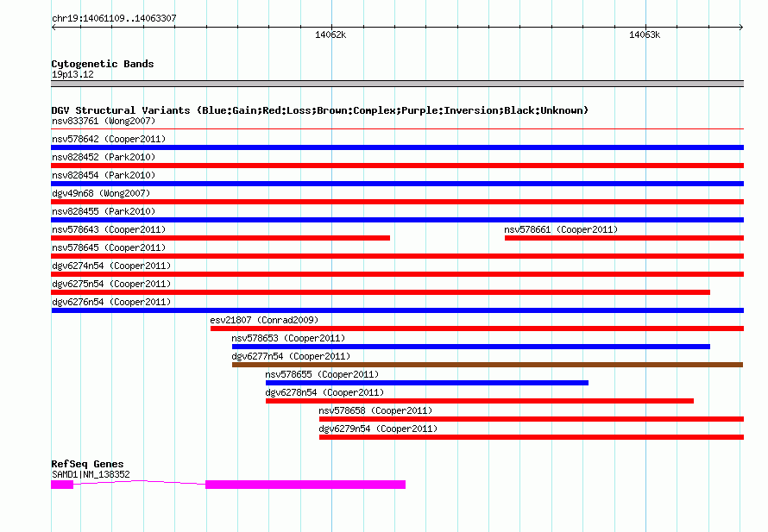
Task: Select the thin red nsv833761 line
Action: [x=397, y=129]
